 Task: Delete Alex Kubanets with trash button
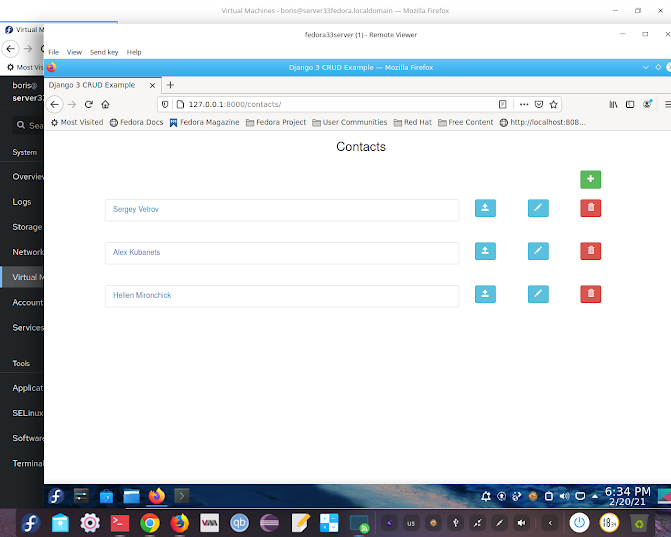pyautogui.click(x=591, y=251)
